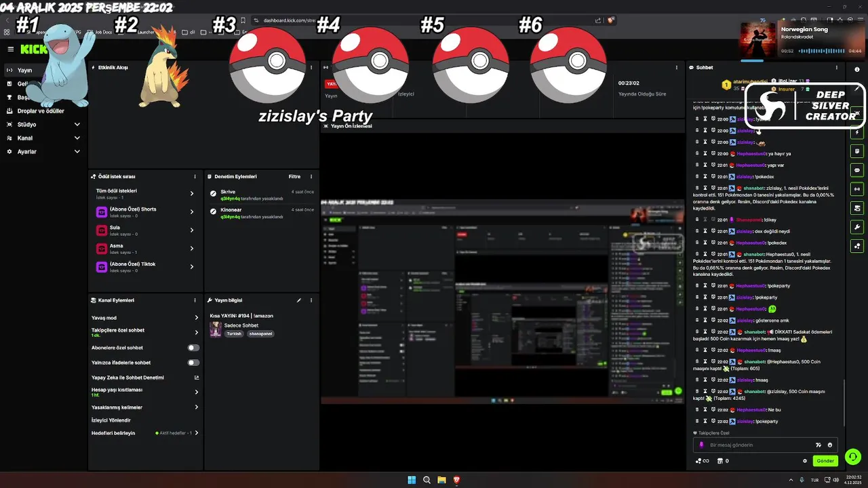Click the notes icon in right toolbar

[x=857, y=150]
